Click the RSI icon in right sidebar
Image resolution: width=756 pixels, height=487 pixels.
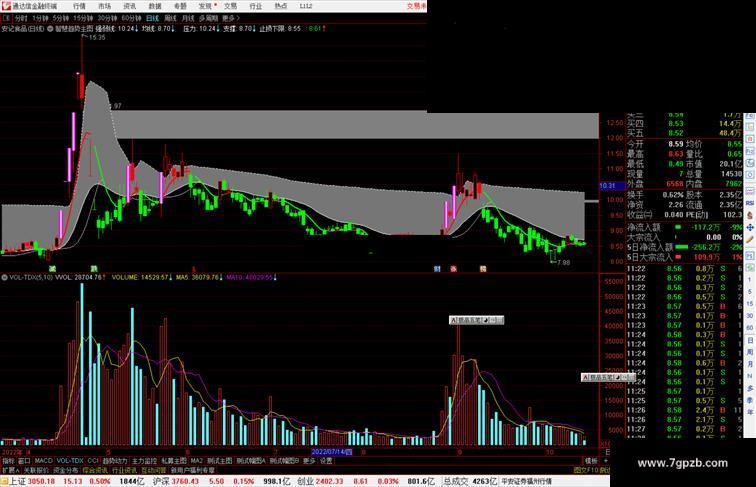(x=750, y=202)
